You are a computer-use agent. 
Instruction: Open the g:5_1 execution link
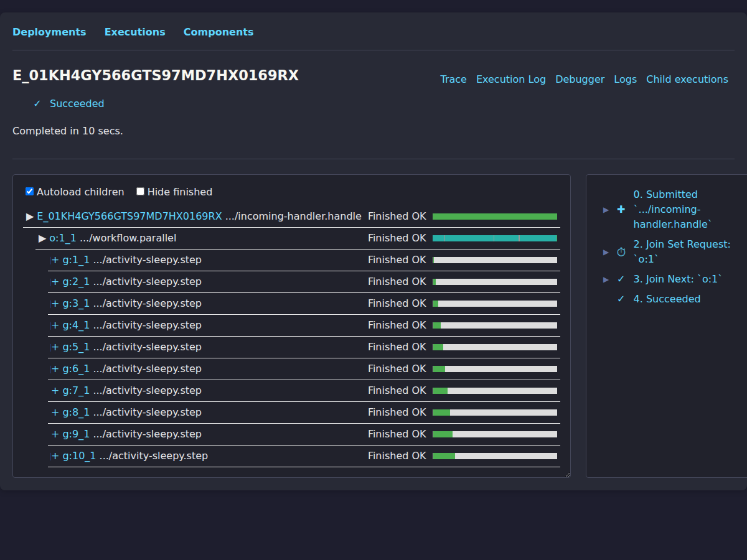click(76, 347)
